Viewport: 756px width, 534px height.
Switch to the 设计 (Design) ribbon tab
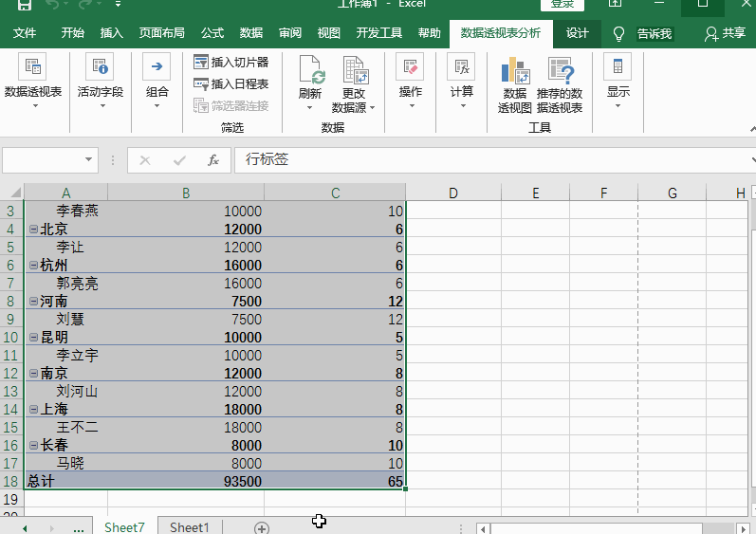point(578,33)
